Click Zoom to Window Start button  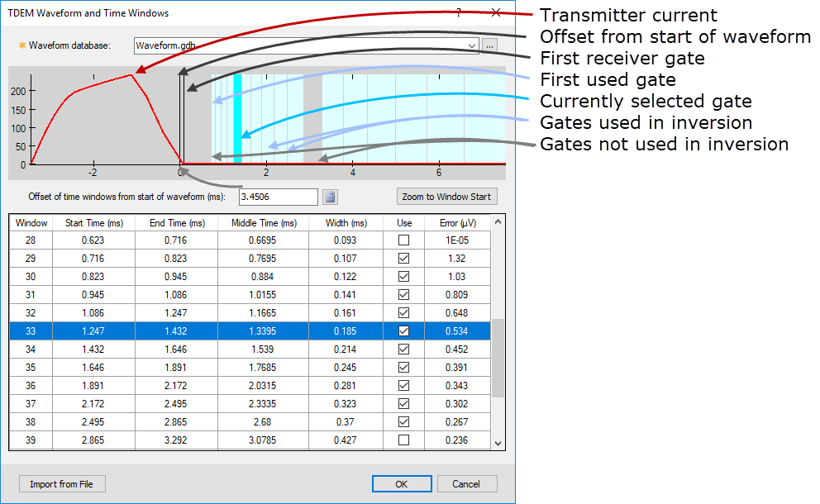tap(446, 197)
